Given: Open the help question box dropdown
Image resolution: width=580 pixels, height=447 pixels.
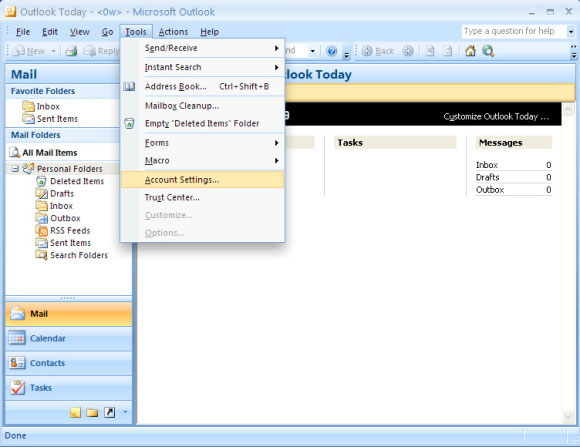Looking at the screenshot, I should click(571, 31).
